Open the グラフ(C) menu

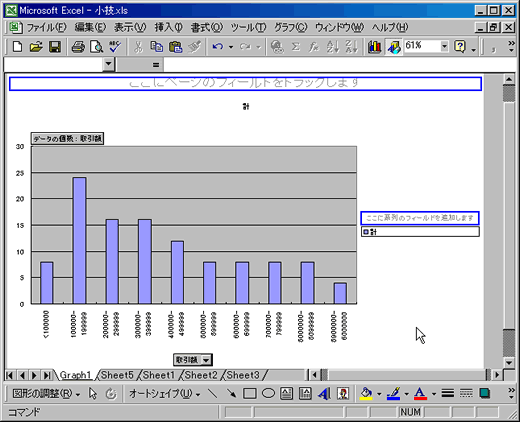(290, 27)
